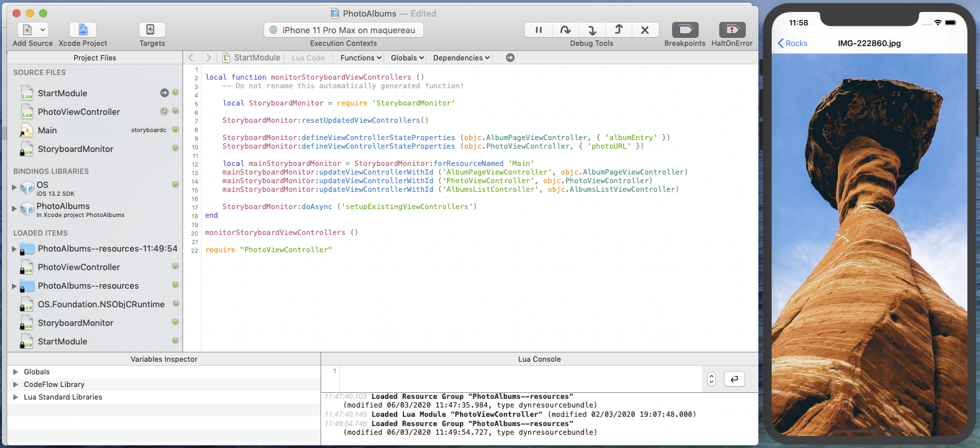Click the OS bindings library cube icon

(27, 188)
